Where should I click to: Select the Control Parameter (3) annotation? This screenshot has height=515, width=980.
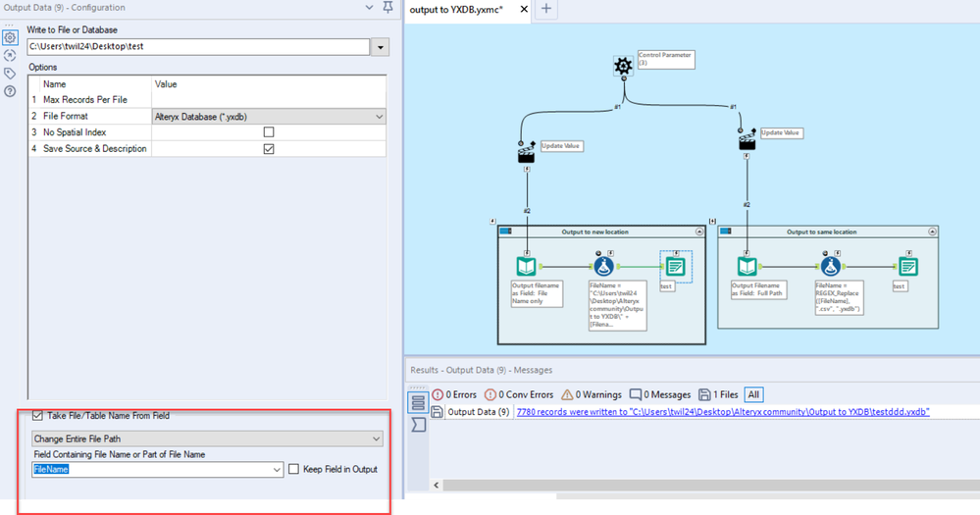point(666,60)
